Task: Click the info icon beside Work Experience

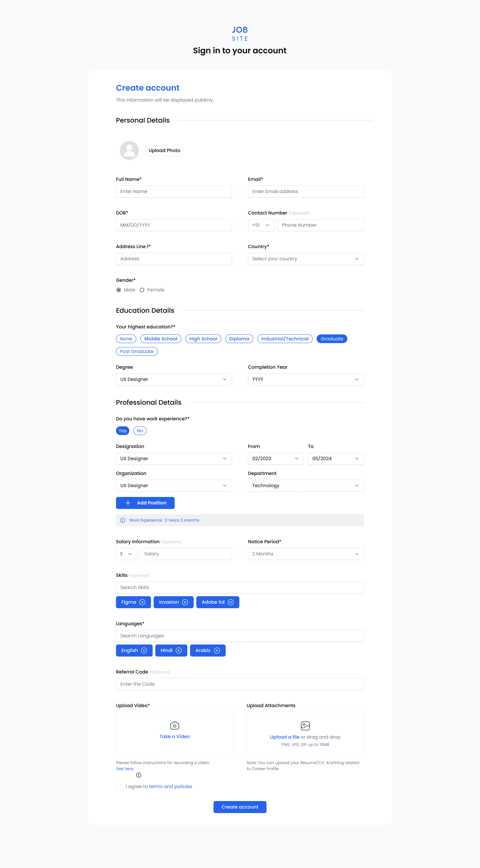Action: [x=123, y=520]
